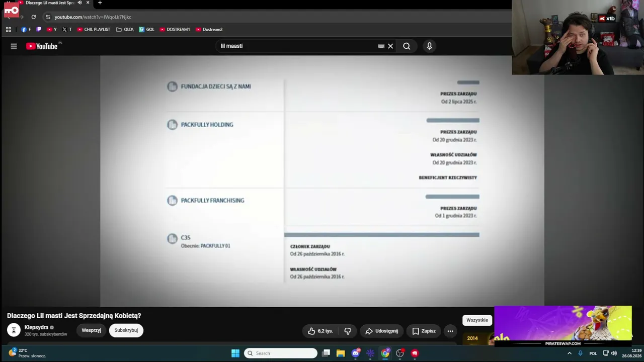Open the weather widget on the taskbar
Image resolution: width=644 pixels, height=362 pixels.
pos(28,353)
